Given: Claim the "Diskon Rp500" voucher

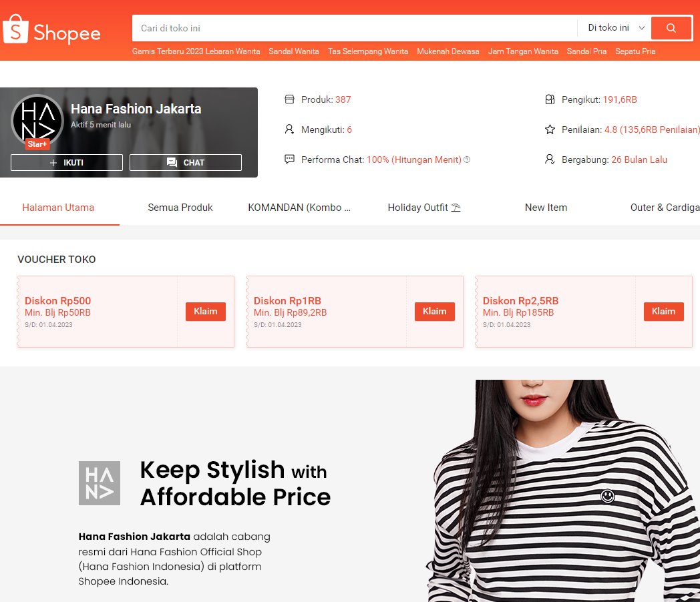Looking at the screenshot, I should pyautogui.click(x=205, y=311).
